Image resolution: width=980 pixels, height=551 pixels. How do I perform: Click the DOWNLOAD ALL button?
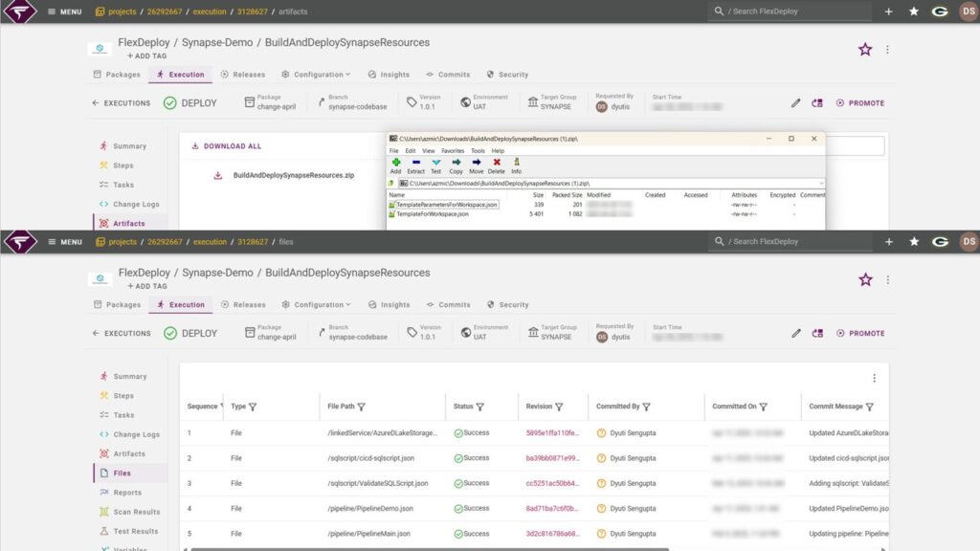pos(226,146)
